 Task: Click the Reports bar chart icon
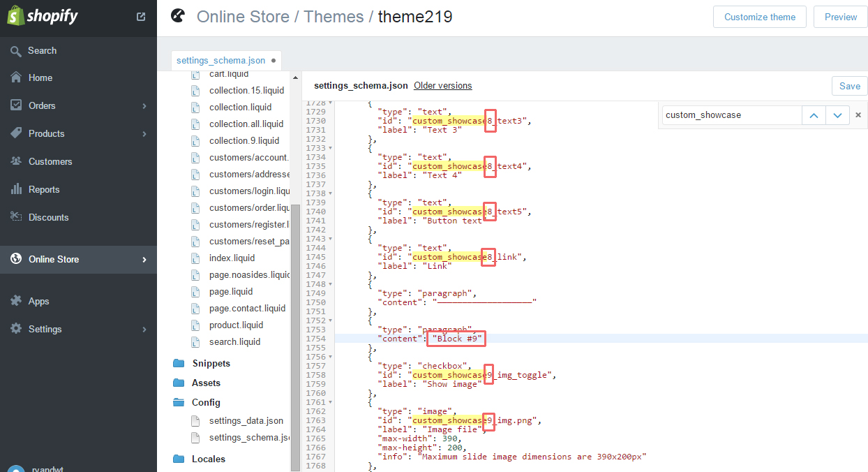(16, 189)
